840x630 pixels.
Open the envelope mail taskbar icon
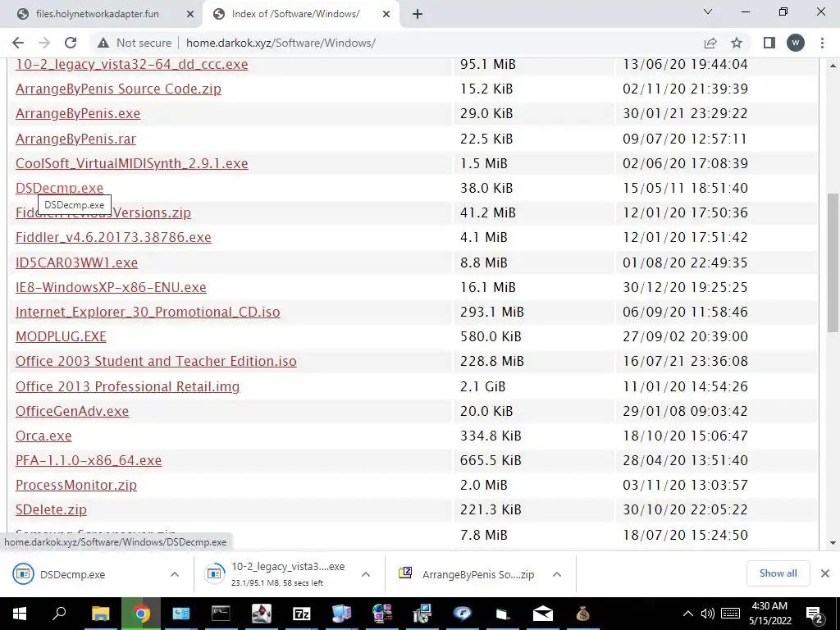pyautogui.click(x=543, y=614)
